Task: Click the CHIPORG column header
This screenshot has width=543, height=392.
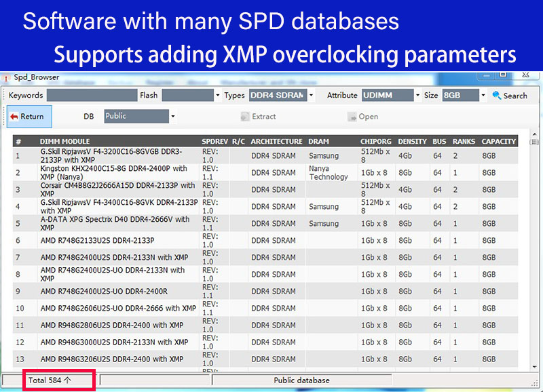Action: point(376,141)
